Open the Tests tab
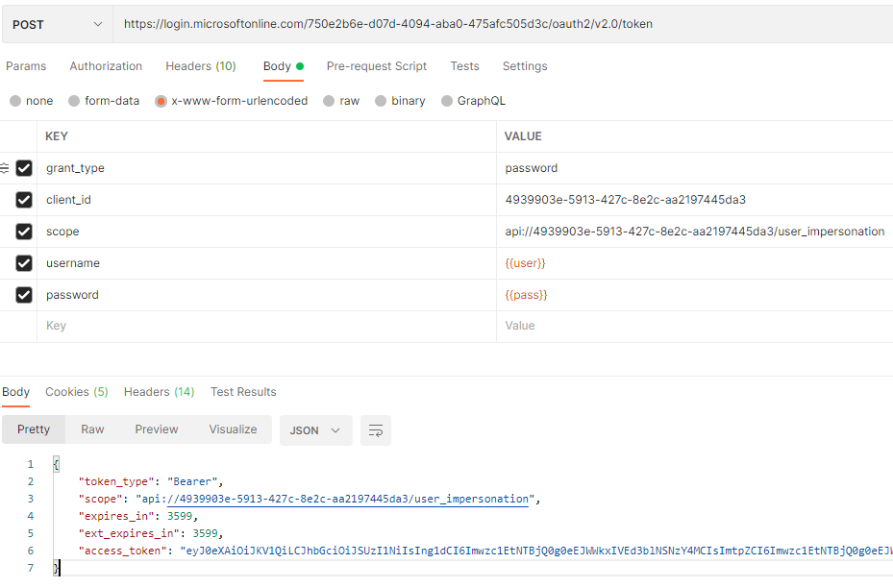This screenshot has width=893, height=588. pos(464,66)
